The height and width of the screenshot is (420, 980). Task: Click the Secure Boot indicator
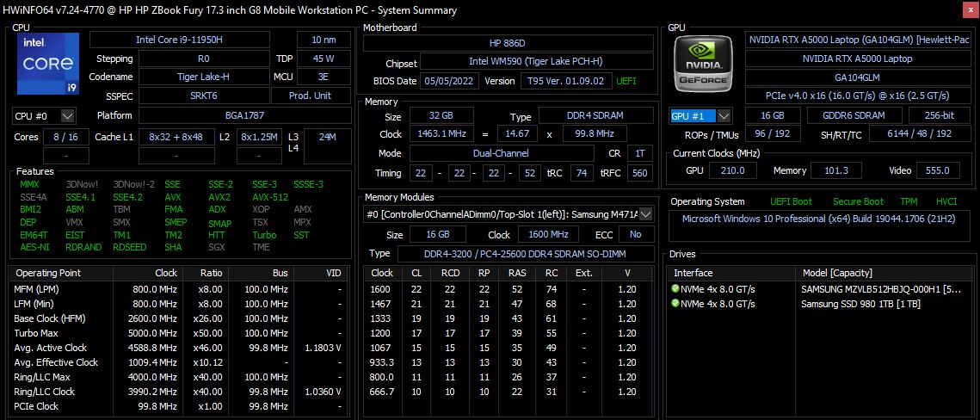858,201
